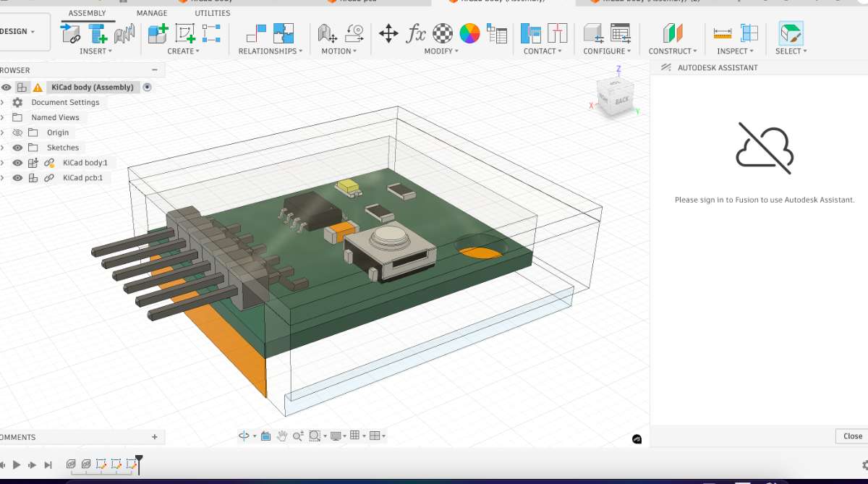
Task: Switch to the UTILITIES tab
Action: [x=213, y=13]
